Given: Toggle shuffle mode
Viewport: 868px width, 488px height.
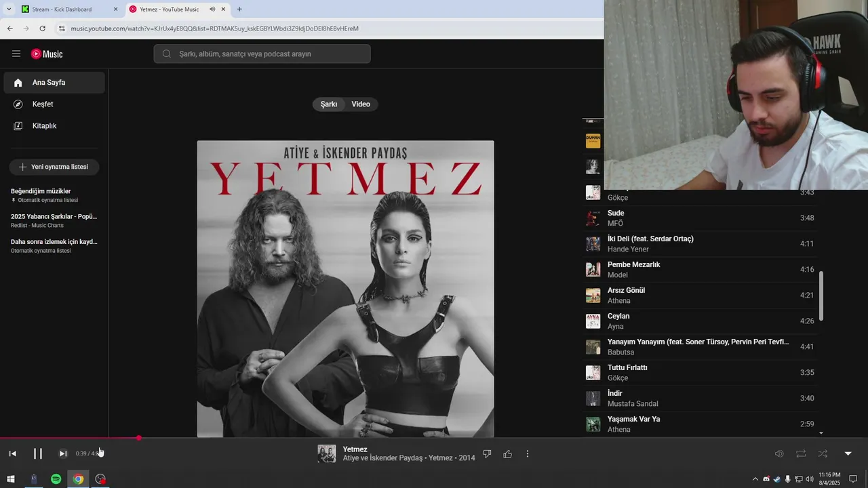Looking at the screenshot, I should click(823, 453).
